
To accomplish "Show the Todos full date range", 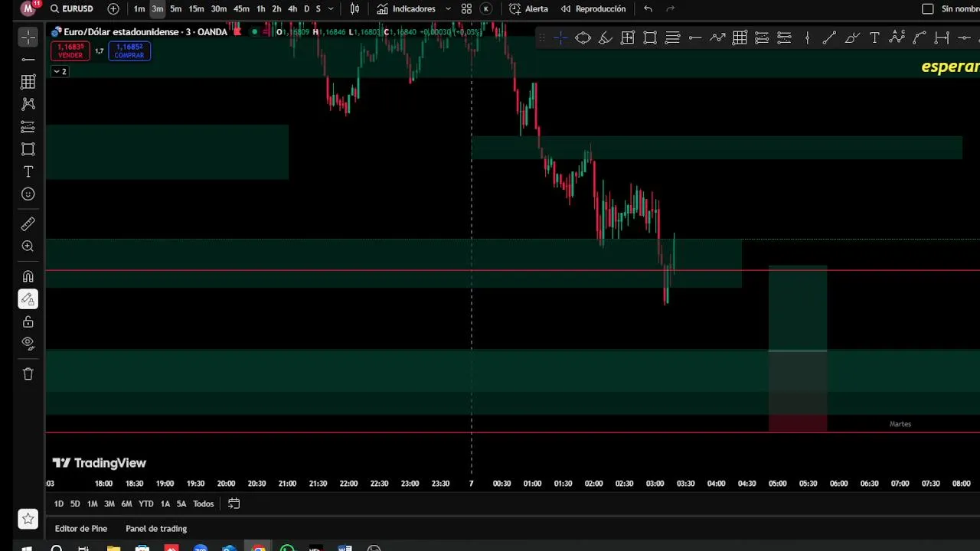I will coord(203,504).
